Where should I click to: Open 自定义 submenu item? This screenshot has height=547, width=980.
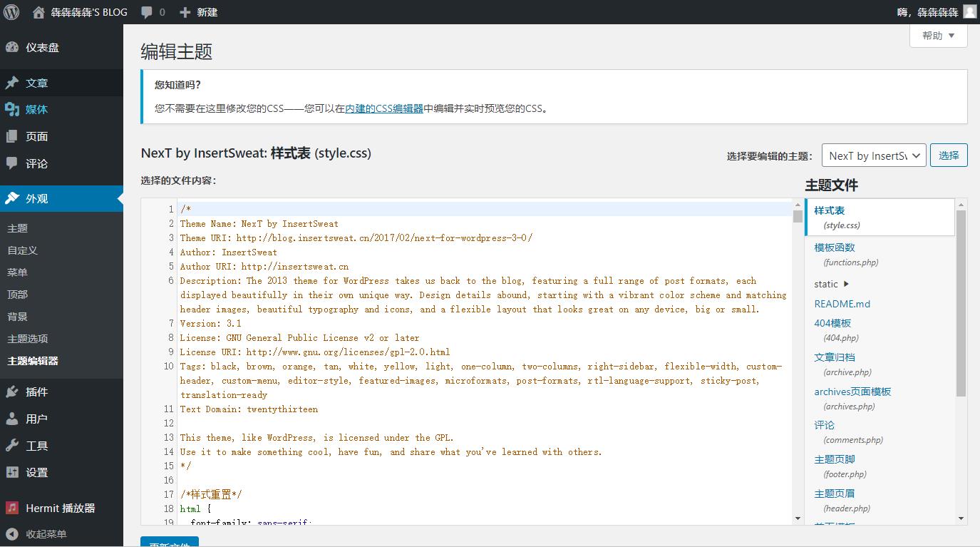[x=23, y=250]
